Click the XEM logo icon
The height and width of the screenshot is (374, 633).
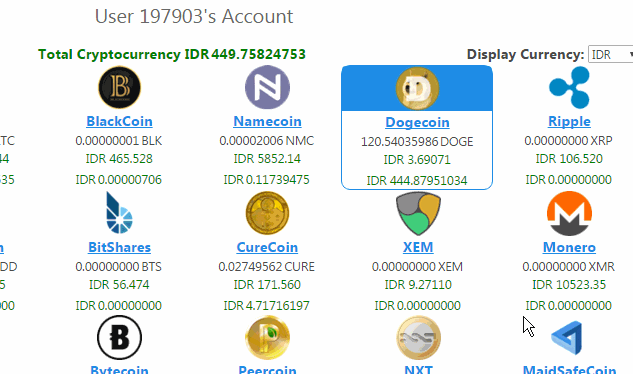(x=418, y=213)
